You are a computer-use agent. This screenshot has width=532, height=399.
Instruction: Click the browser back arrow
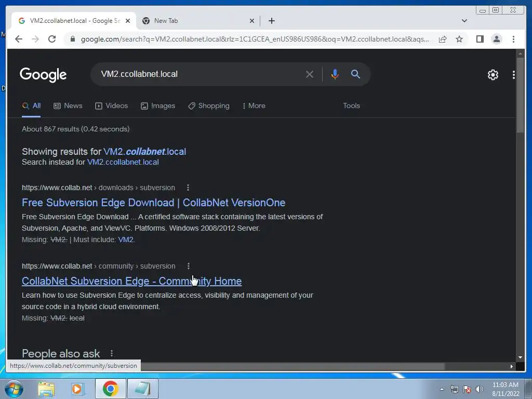click(19, 39)
